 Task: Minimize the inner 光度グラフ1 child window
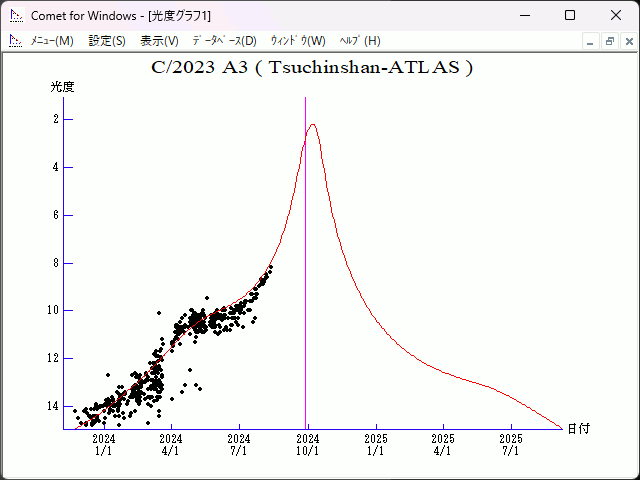(x=590, y=41)
